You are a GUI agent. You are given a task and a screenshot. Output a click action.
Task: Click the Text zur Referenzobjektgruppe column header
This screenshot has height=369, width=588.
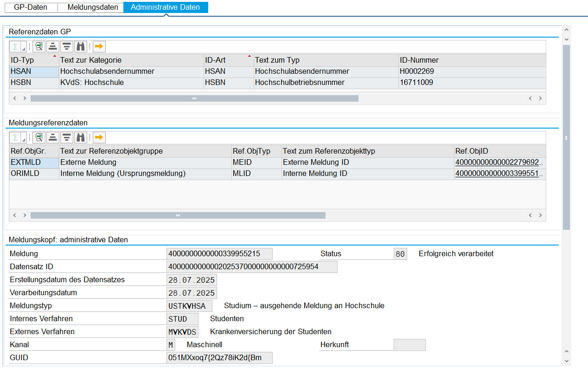click(x=145, y=151)
